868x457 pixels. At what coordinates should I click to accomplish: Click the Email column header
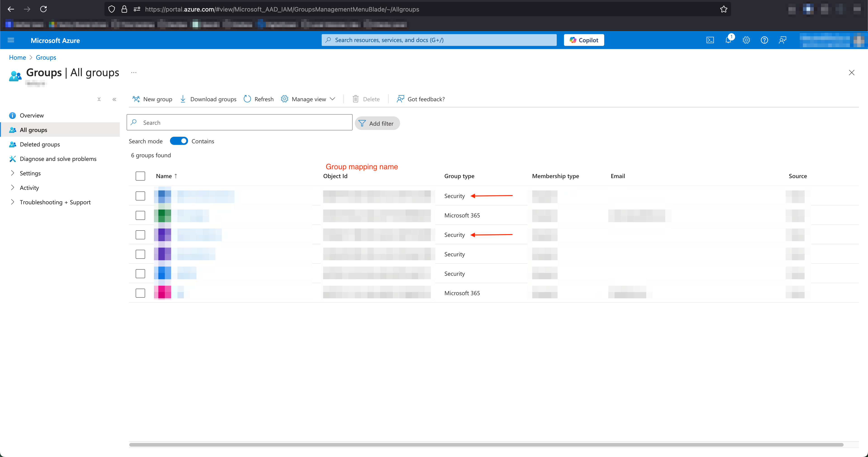point(618,176)
